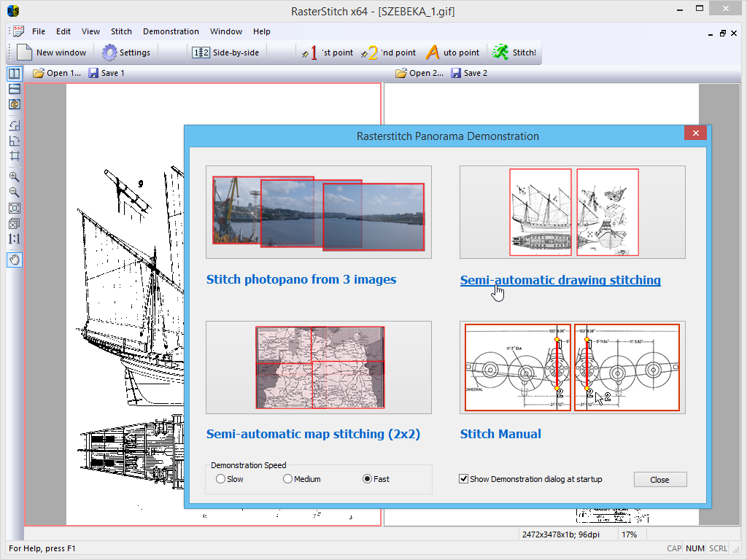Screen dimensions: 747x560
Task: Click the zoom in magnifier
Action: click(x=14, y=177)
